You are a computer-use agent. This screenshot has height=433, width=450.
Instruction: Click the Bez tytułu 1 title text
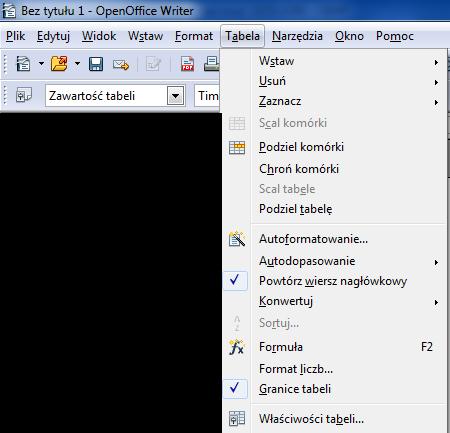52,11
